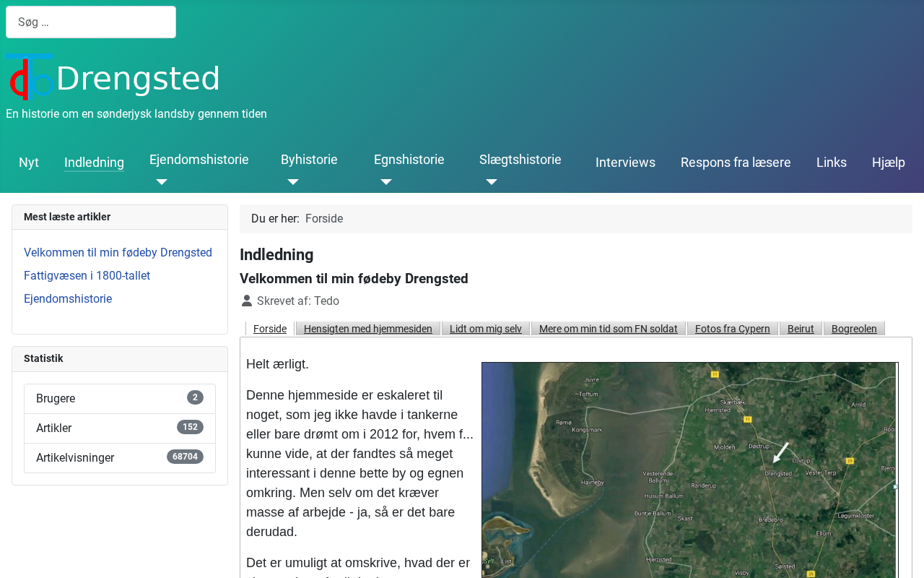This screenshot has width=924, height=578.
Task: Go to Interviews in navigation
Action: click(625, 163)
